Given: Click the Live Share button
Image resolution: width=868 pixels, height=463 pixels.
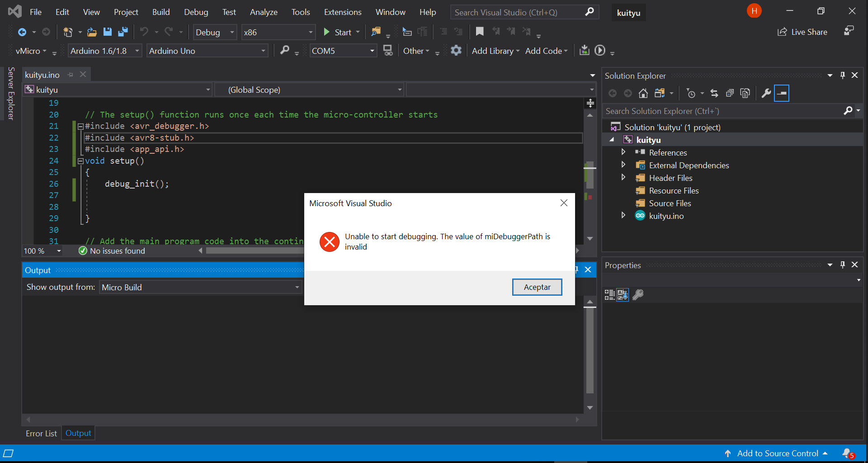Looking at the screenshot, I should pyautogui.click(x=802, y=32).
